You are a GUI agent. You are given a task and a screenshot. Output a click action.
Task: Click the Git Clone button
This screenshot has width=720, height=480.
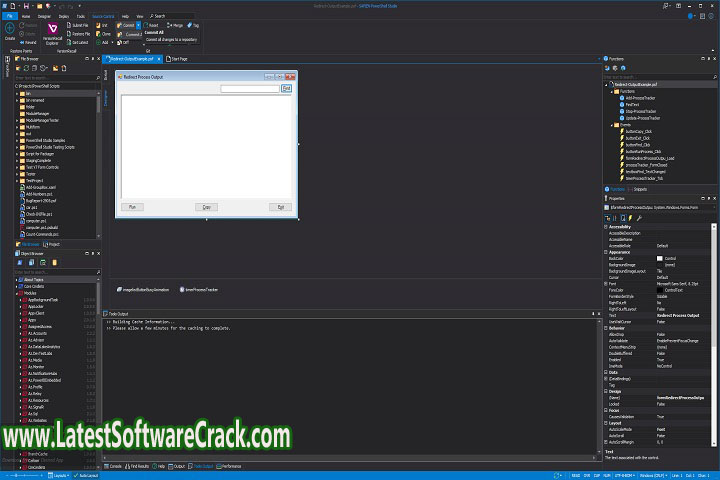point(103,34)
